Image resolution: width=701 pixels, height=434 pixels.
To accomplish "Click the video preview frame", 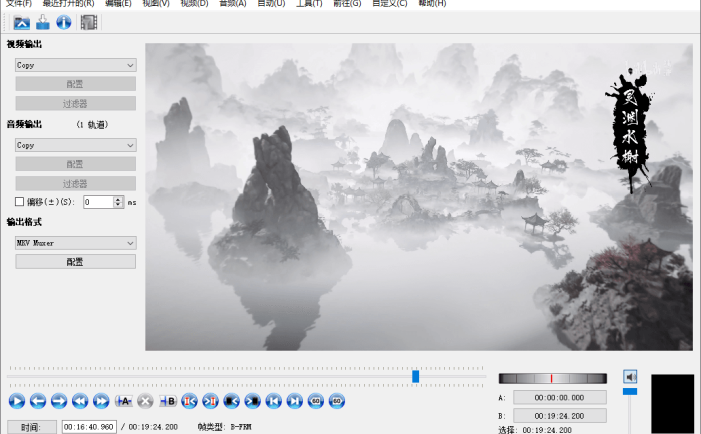I will (x=419, y=197).
